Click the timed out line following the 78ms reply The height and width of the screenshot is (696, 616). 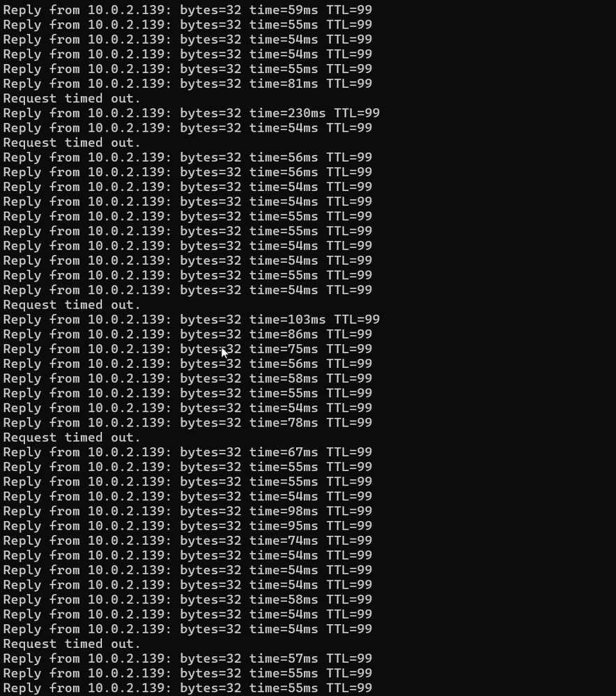pos(72,438)
